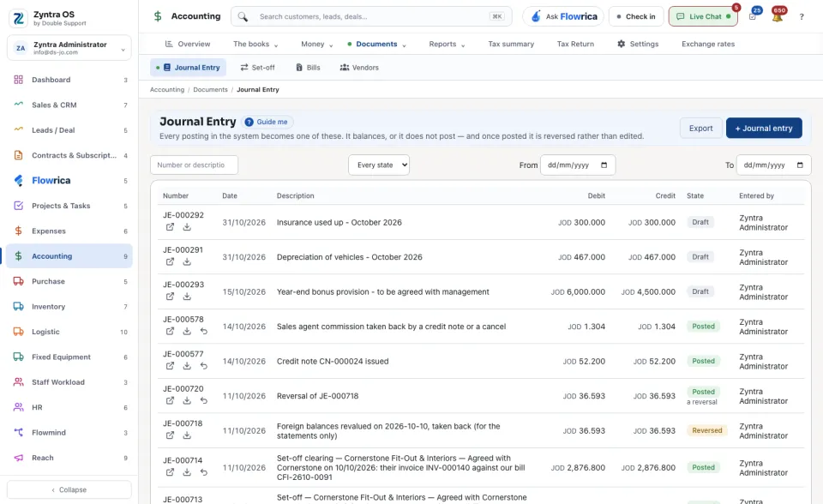
Task: Open the Tax summary tab
Action: point(511,44)
